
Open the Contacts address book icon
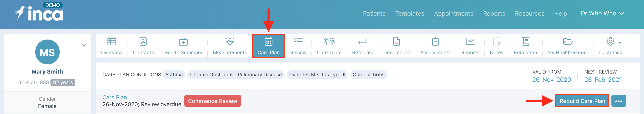[x=143, y=41]
